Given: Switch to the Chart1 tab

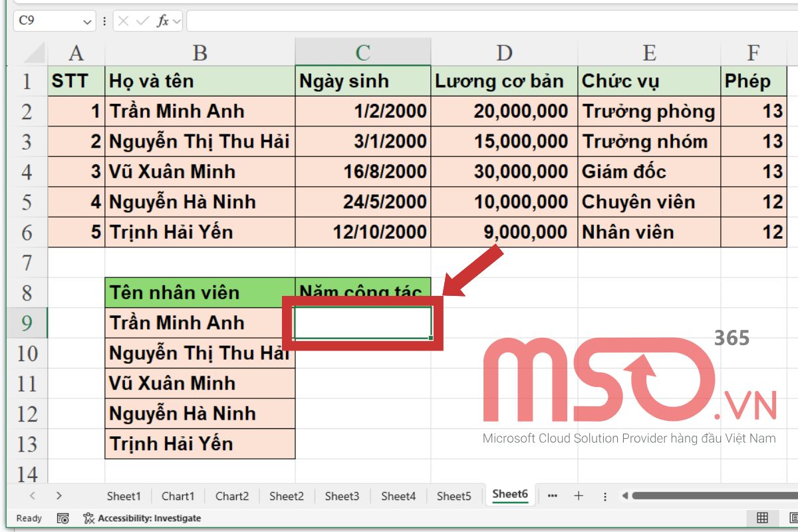Looking at the screenshot, I should click(x=178, y=495).
